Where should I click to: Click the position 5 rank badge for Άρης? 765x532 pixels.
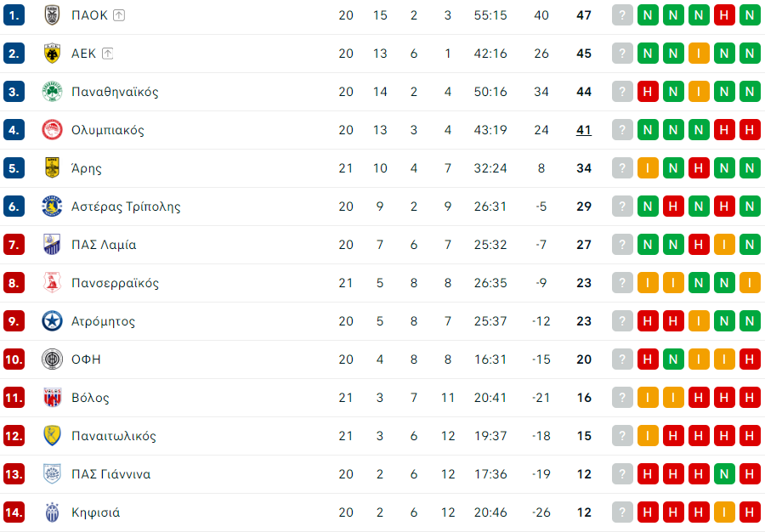point(14,168)
